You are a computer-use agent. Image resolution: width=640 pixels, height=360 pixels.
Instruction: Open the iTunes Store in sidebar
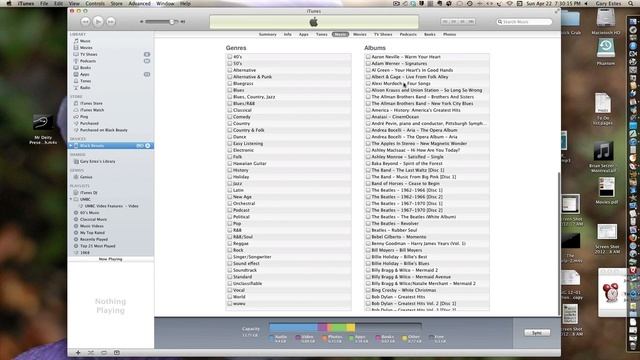(x=91, y=103)
